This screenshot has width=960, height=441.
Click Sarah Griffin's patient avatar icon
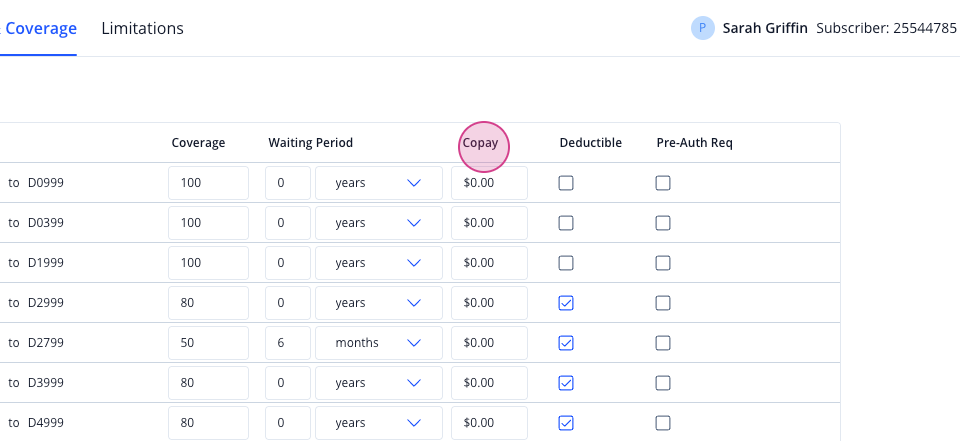pos(702,28)
